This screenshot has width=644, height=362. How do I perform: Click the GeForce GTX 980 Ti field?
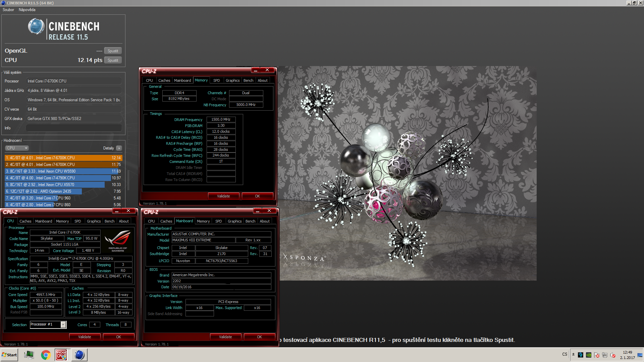[x=74, y=119]
